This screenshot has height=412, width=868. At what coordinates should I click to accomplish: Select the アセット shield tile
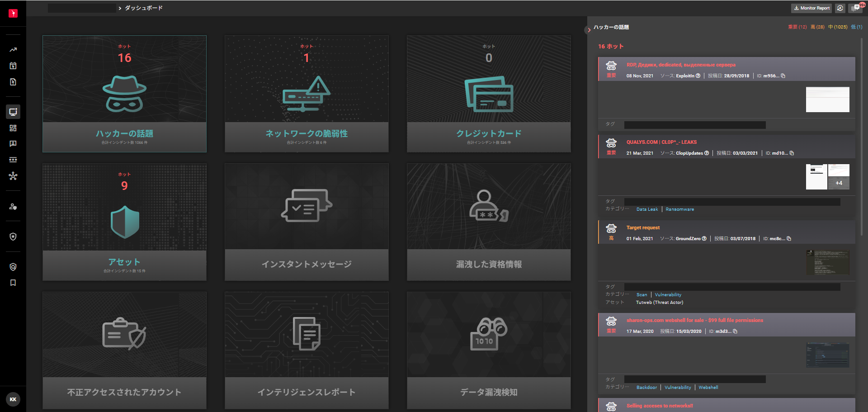[124, 222]
